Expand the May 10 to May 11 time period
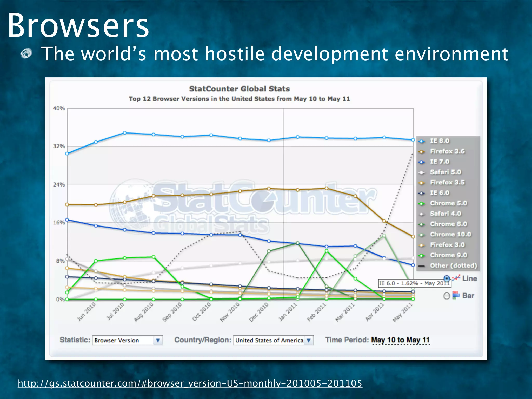The image size is (532, 399). [x=400, y=340]
